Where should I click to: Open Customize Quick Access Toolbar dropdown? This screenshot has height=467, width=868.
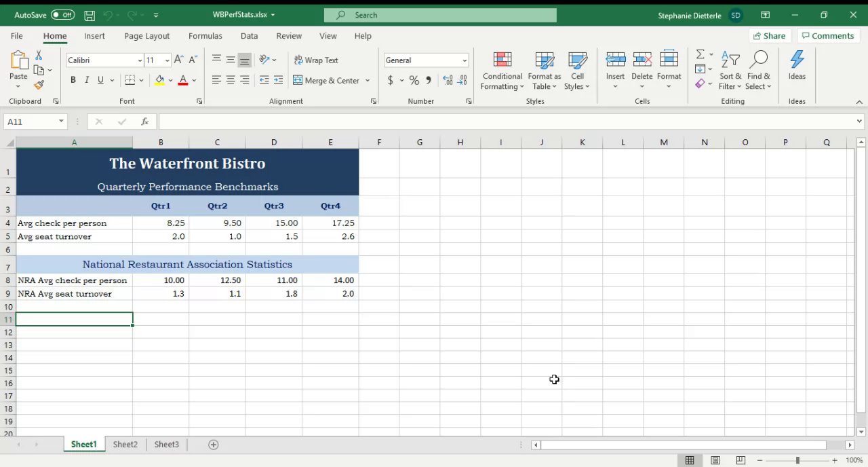156,15
